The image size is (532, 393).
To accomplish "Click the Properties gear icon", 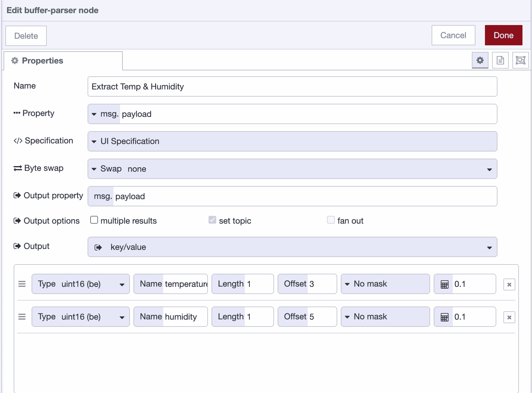I will (x=480, y=60).
